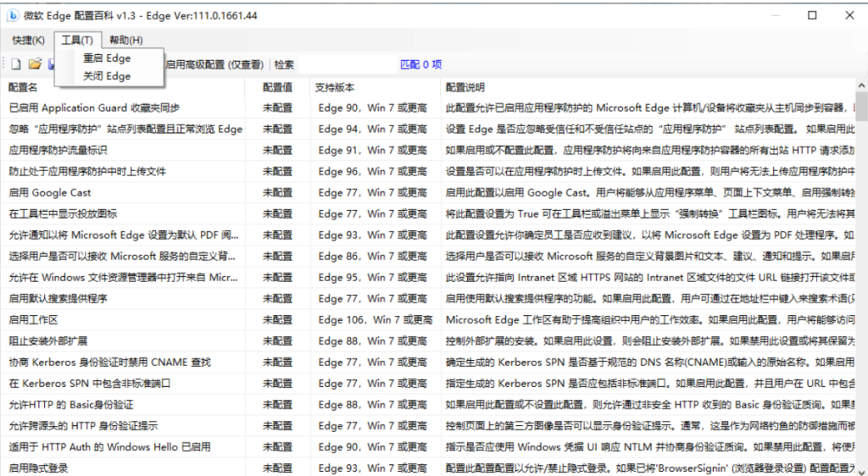Sort by the 支持版本 column header

coord(334,87)
